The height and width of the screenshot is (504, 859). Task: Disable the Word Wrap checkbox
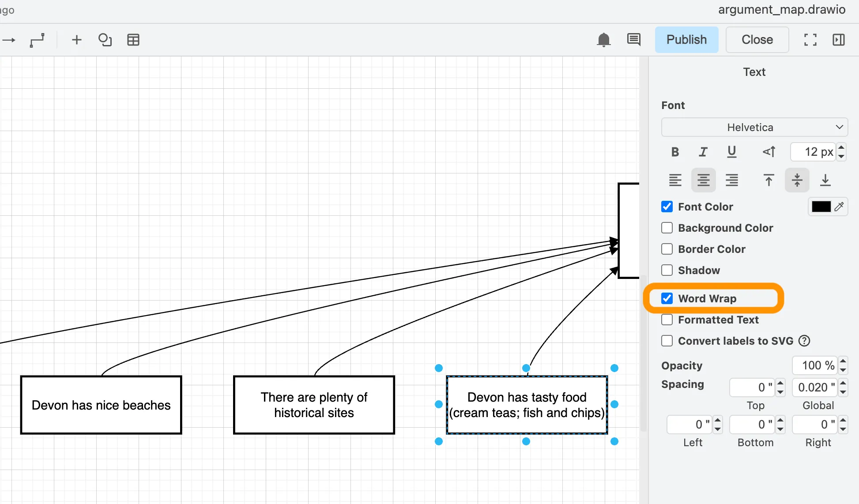pos(667,299)
